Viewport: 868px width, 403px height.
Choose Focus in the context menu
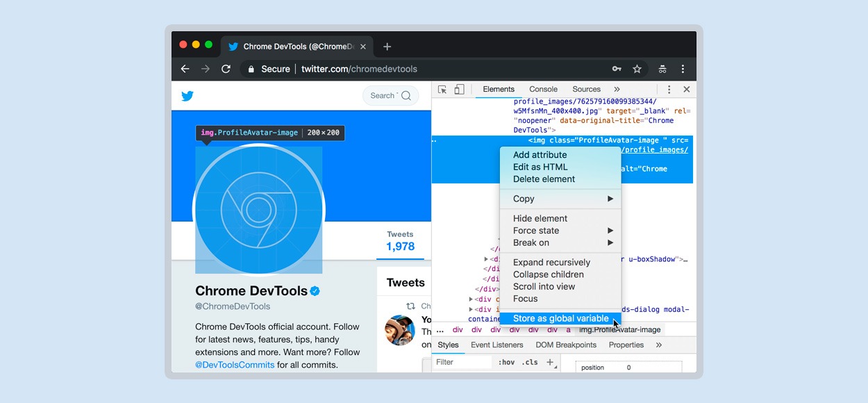tap(560, 299)
